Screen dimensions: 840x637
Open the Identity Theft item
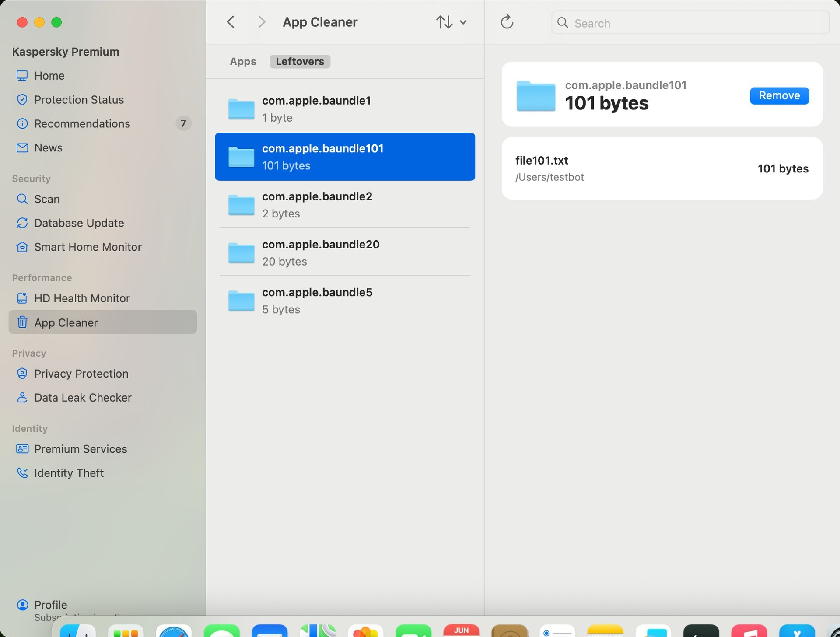[x=102, y=473]
